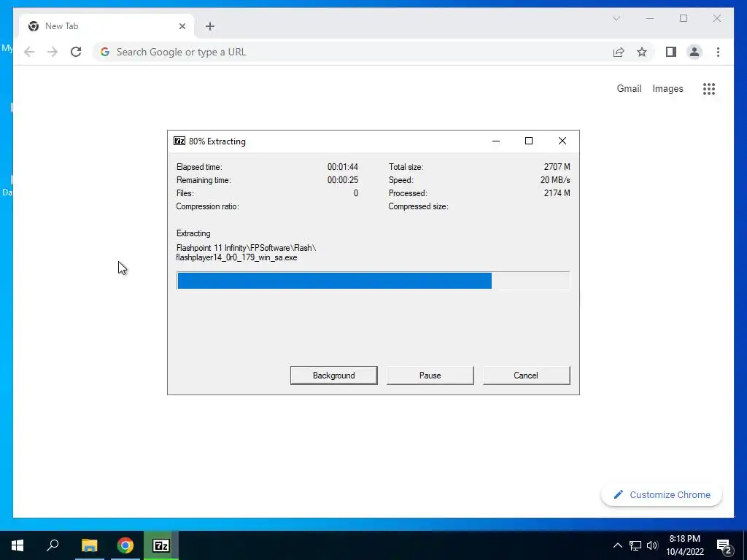
Task: Click the flashplayer14_0r0_179_win_sa.exe file name
Action: 236,257
